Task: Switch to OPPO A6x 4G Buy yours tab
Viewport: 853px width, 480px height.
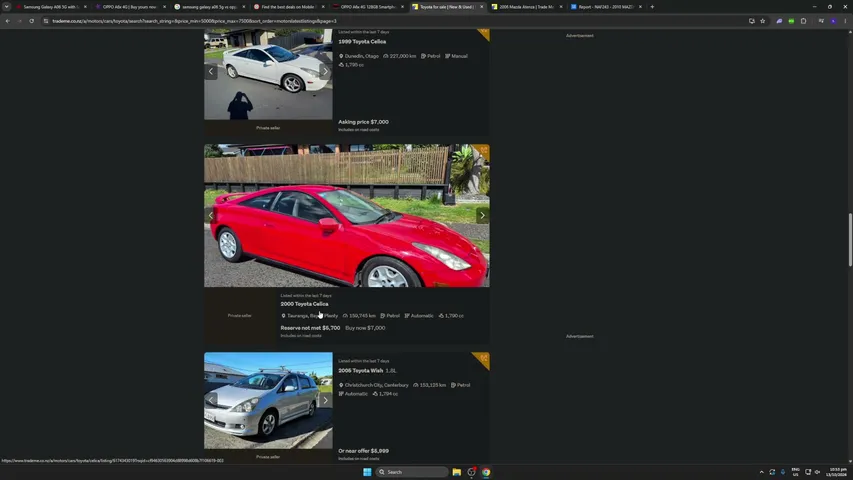Action: [127, 7]
